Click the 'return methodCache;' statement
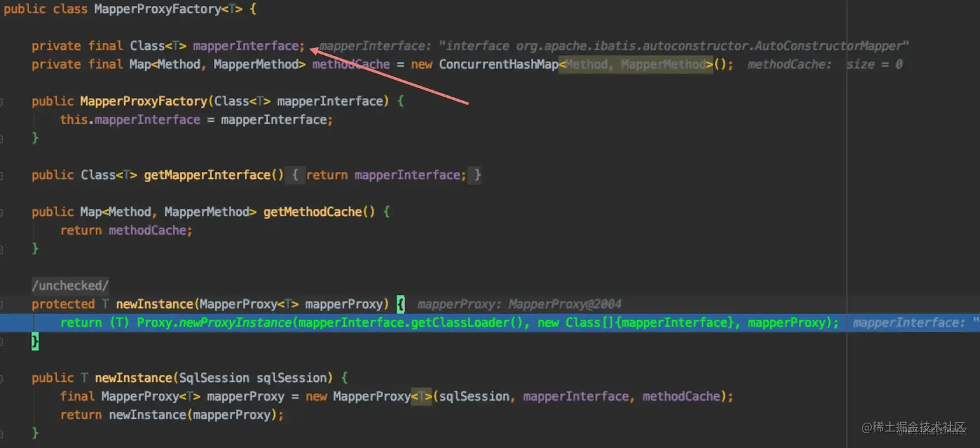 click(126, 230)
